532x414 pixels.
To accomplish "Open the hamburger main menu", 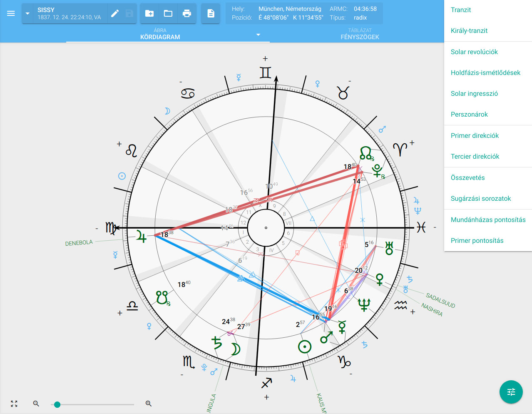I will (11, 13).
